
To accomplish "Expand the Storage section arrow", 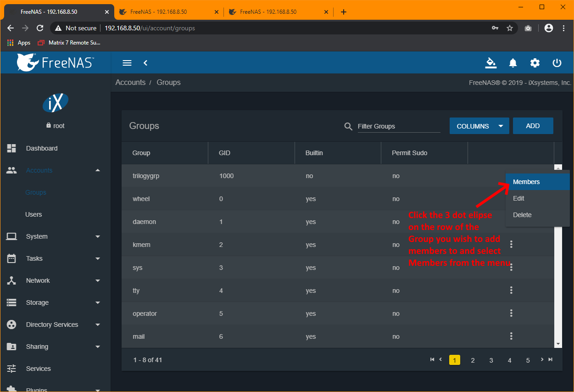I will pyautogui.click(x=98, y=302).
